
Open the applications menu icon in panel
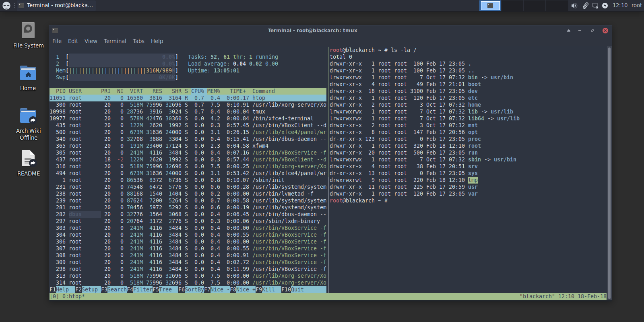6,6
